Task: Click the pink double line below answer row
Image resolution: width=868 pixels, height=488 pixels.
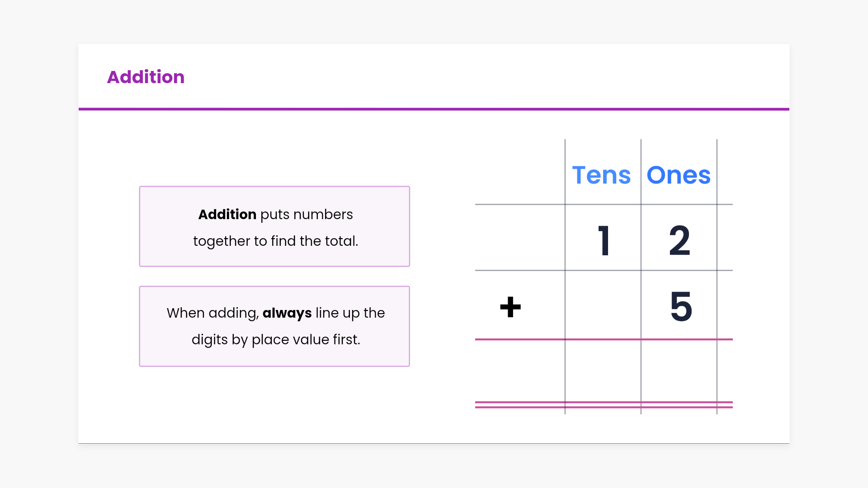Action: coord(604,404)
